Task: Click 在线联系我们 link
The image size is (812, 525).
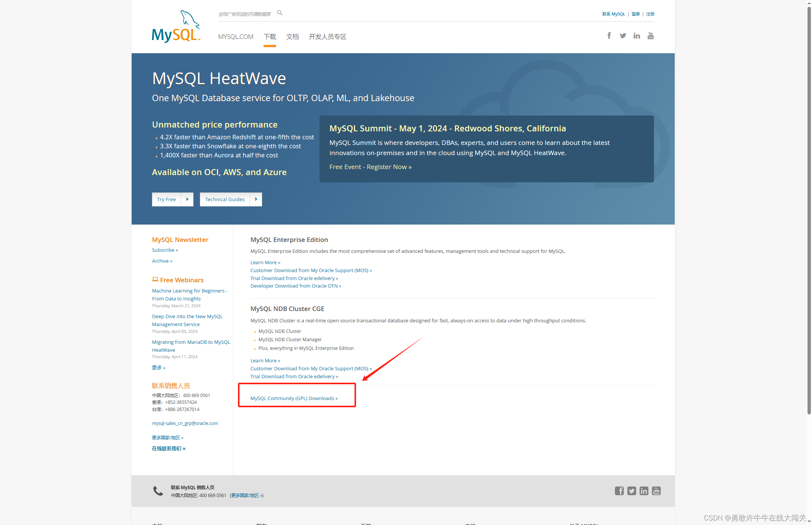Action: pyautogui.click(x=169, y=448)
